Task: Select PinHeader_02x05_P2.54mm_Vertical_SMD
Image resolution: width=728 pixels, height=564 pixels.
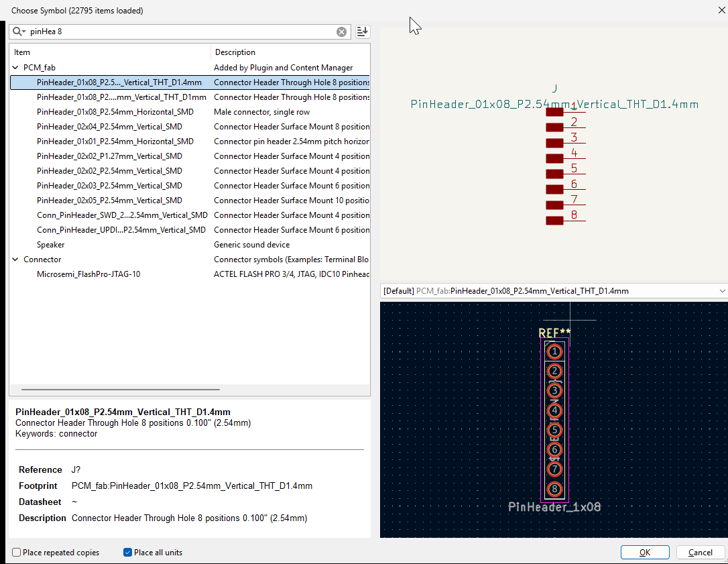Action: pos(190,201)
